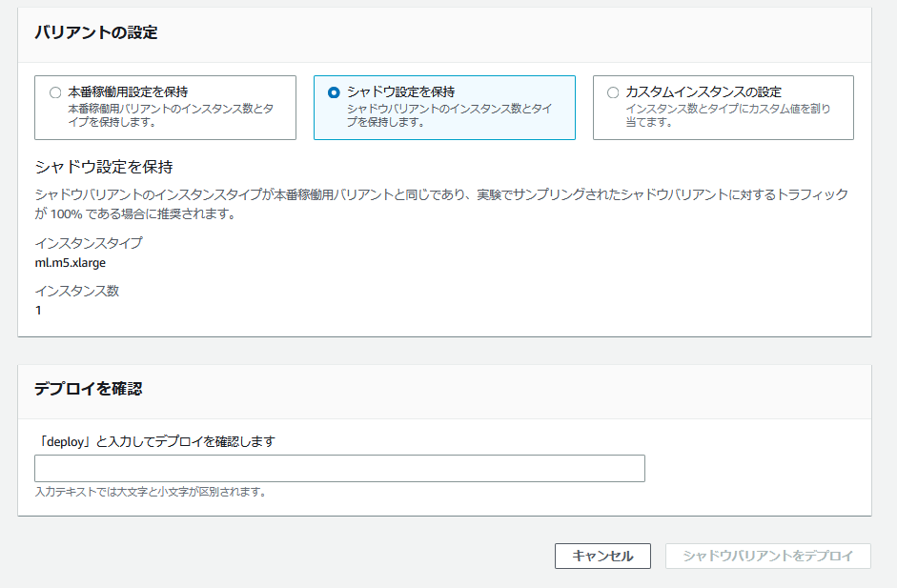
Task: Click the デプロイを確認 heading
Action: [x=88, y=389]
